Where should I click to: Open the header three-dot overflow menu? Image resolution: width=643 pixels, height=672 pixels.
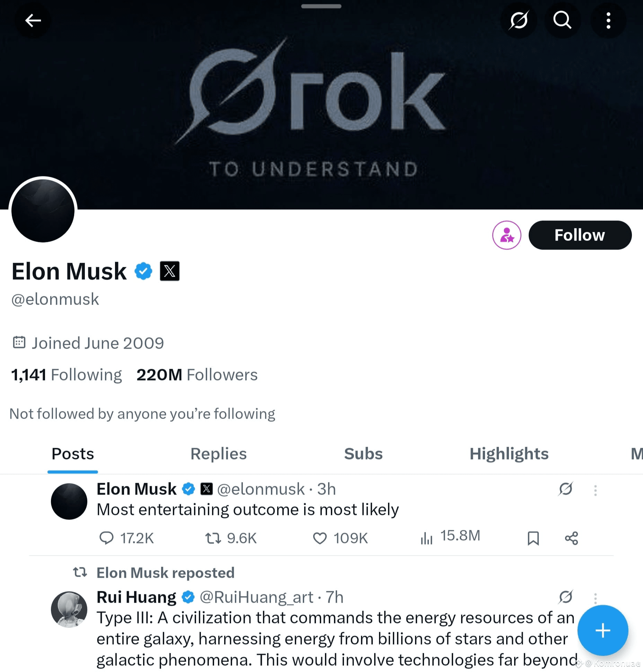608,20
